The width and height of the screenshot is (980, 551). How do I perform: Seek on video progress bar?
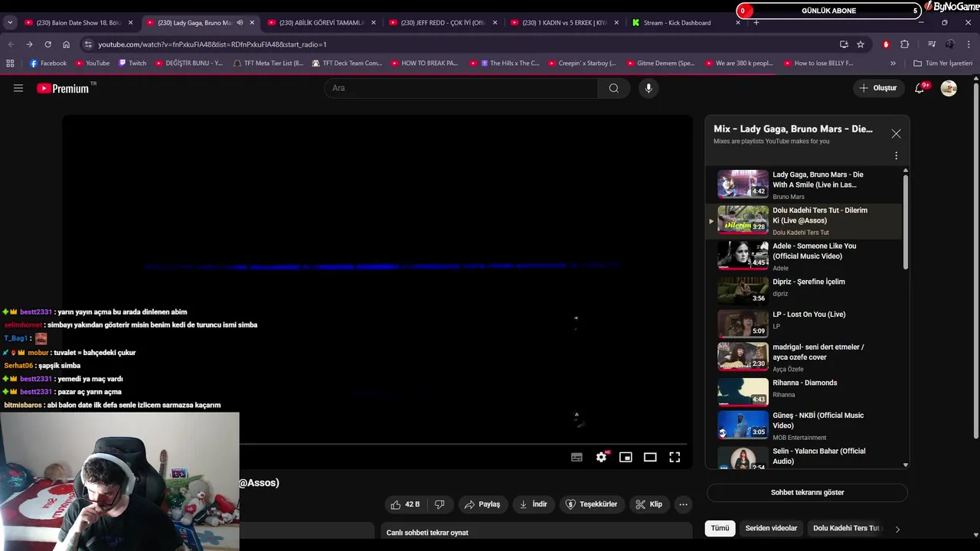coord(463,444)
